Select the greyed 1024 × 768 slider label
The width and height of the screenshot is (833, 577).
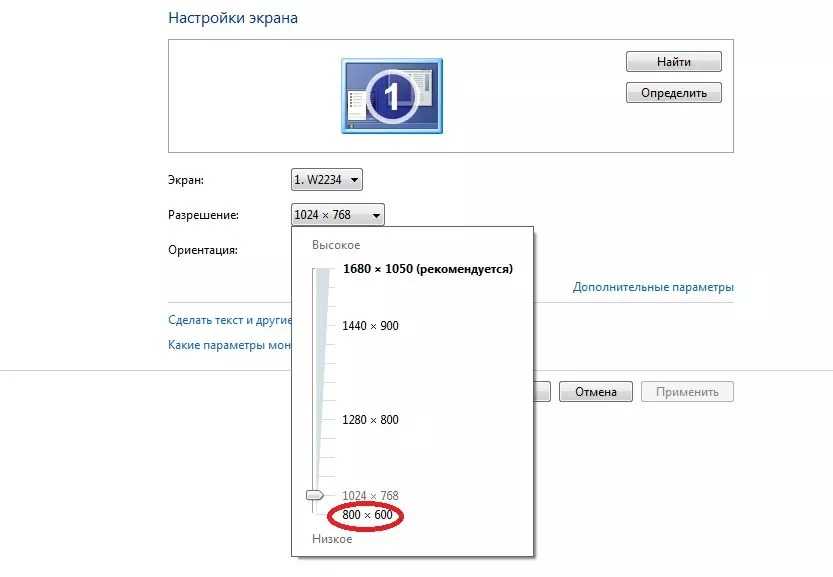pos(370,496)
